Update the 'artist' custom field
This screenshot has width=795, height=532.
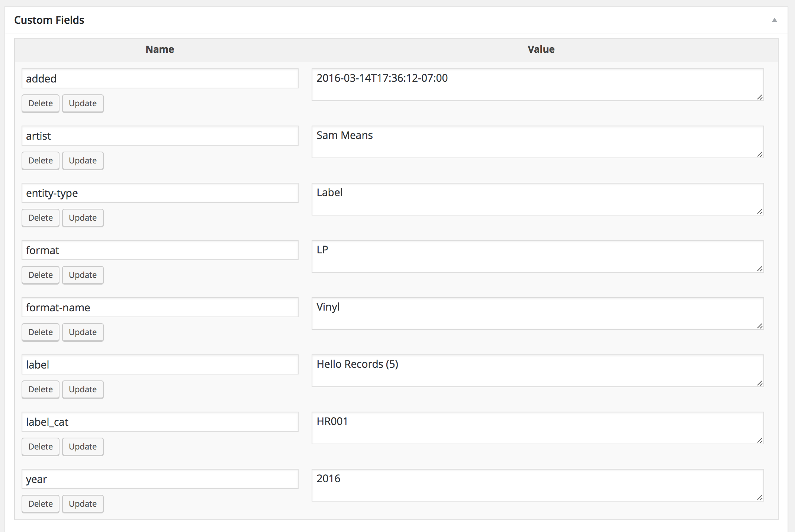tap(83, 160)
